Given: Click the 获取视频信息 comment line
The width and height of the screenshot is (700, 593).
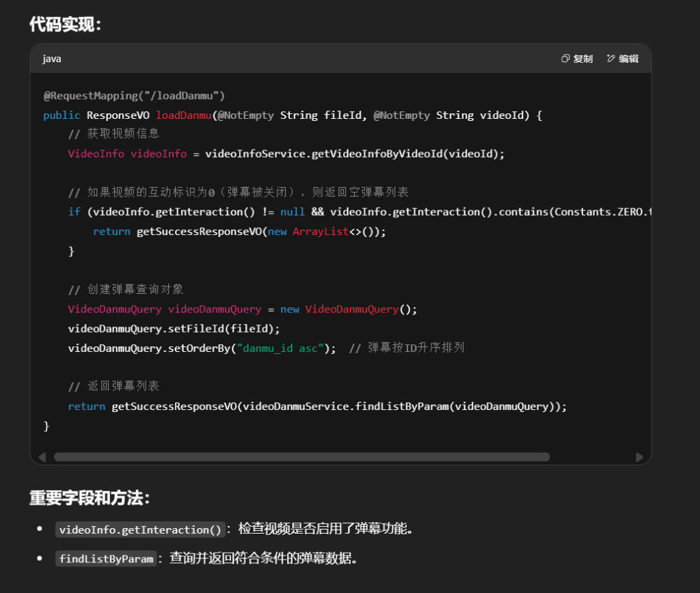Looking at the screenshot, I should pos(113,134).
